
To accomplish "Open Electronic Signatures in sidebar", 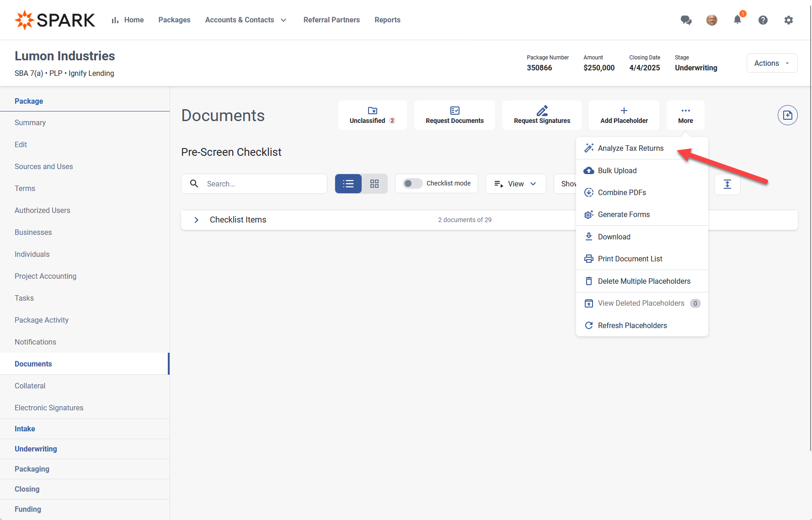I will pos(85,408).
